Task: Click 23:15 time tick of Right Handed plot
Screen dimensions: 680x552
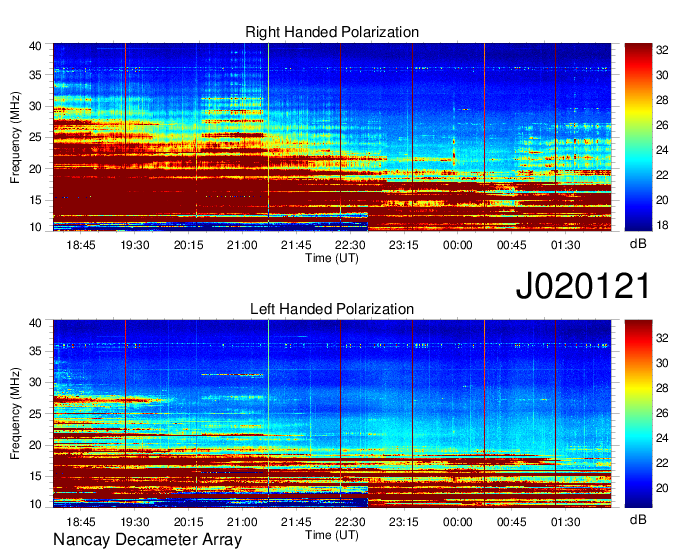Action: 404,245
